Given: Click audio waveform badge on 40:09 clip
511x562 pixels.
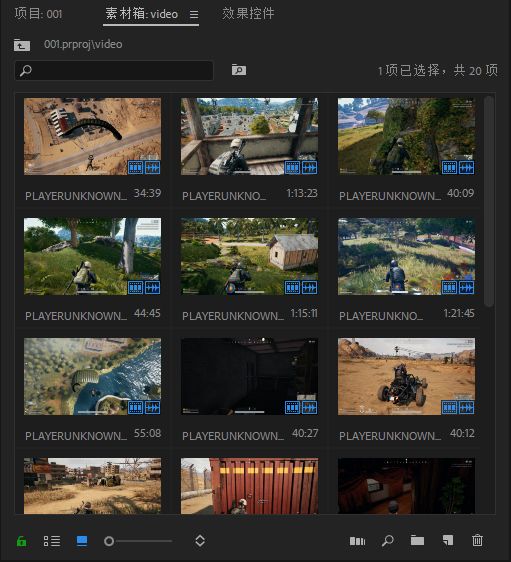Looking at the screenshot, I should point(466,167).
